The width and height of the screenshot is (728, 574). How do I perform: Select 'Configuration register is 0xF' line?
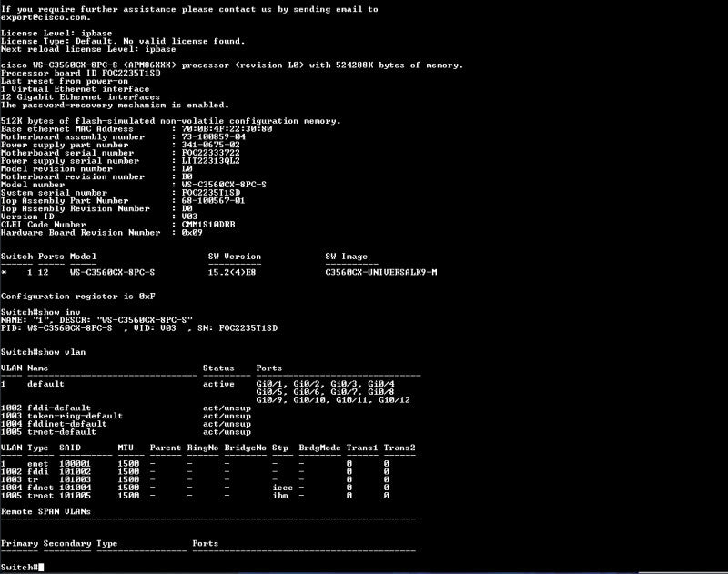78,296
